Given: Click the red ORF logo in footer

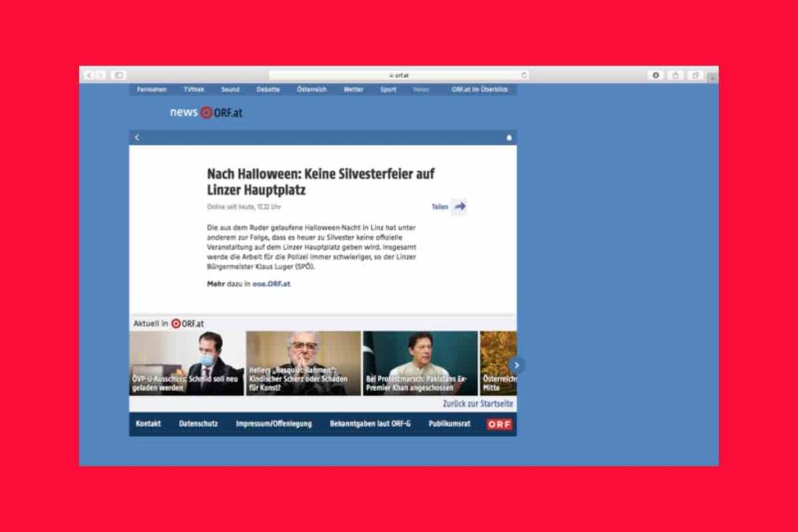Looking at the screenshot, I should click(499, 424).
